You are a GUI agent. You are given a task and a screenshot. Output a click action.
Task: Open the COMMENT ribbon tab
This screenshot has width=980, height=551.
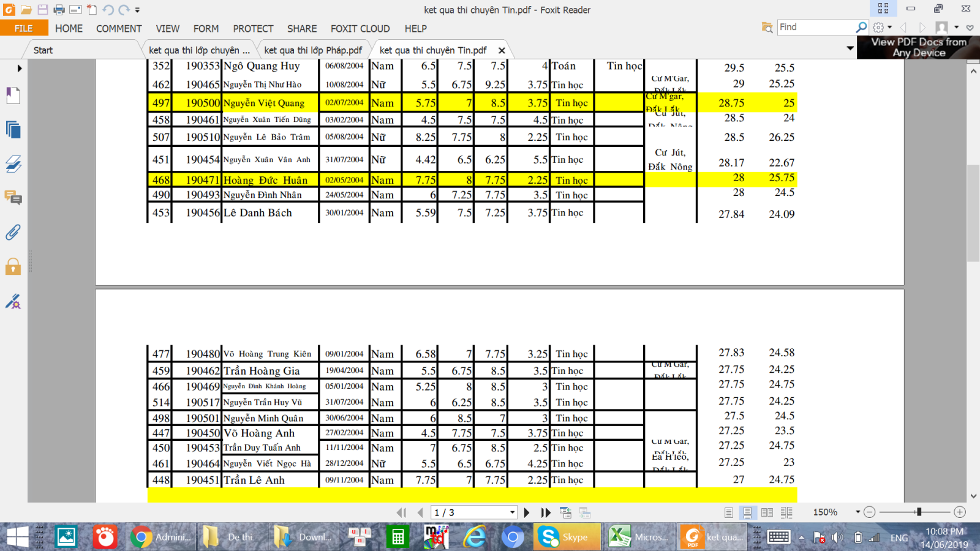[x=119, y=29]
